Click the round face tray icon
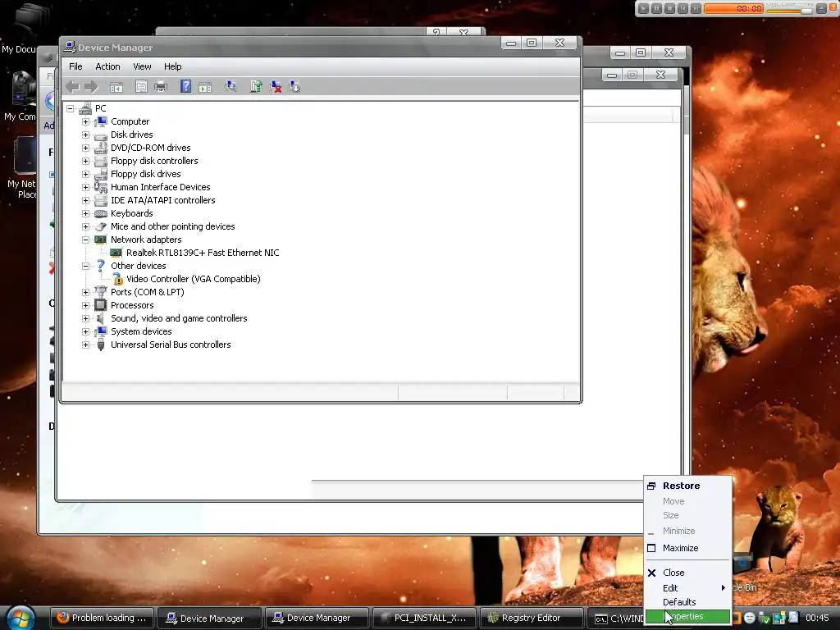This screenshot has height=630, width=840. pos(750,618)
